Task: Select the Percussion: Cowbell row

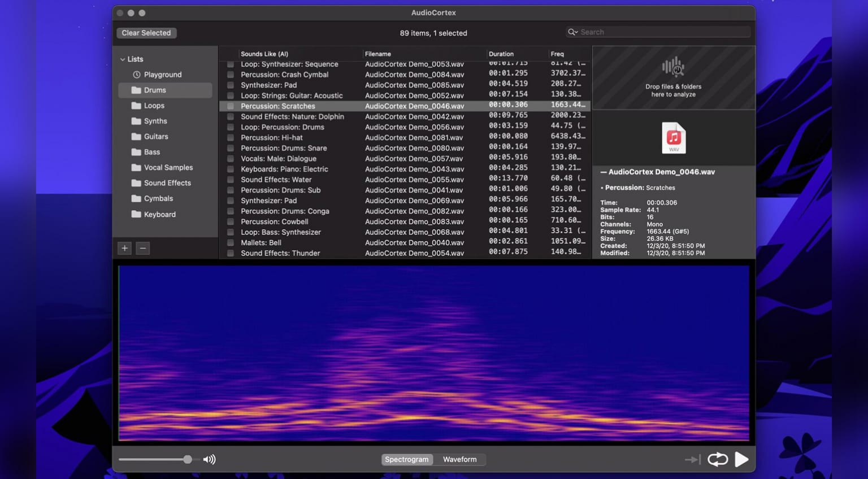Action: [405, 221]
